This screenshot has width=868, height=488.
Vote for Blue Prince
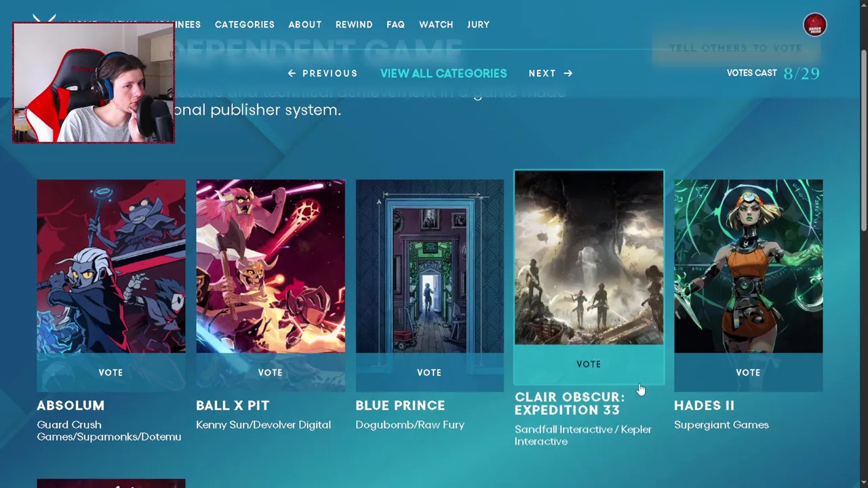tap(429, 372)
